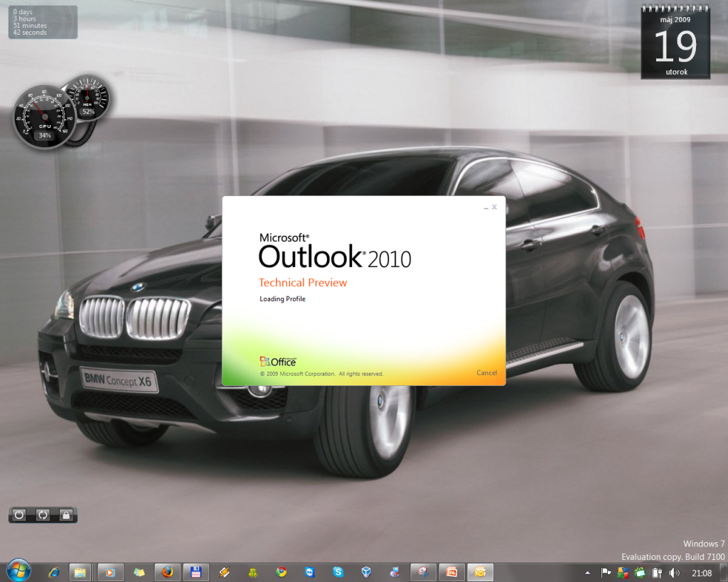Switch to the PowerPoint taskbar button
The image size is (728, 582).
pyautogui.click(x=451, y=572)
